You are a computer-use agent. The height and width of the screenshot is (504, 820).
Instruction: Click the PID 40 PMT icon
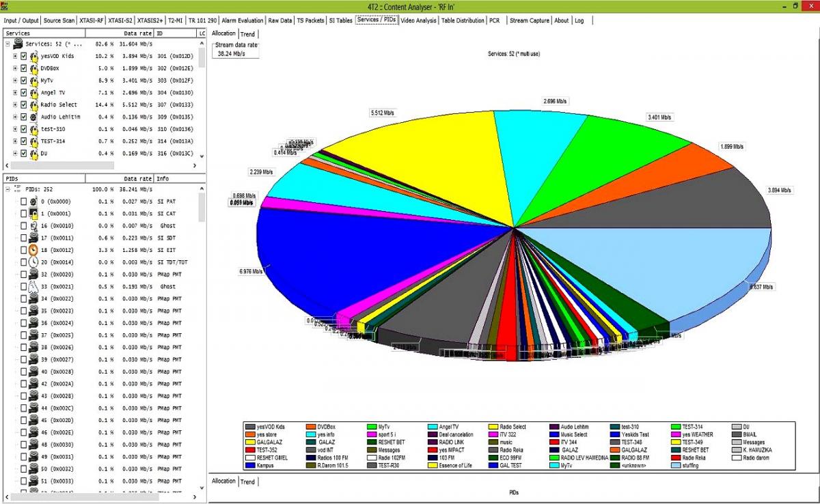tap(33, 372)
